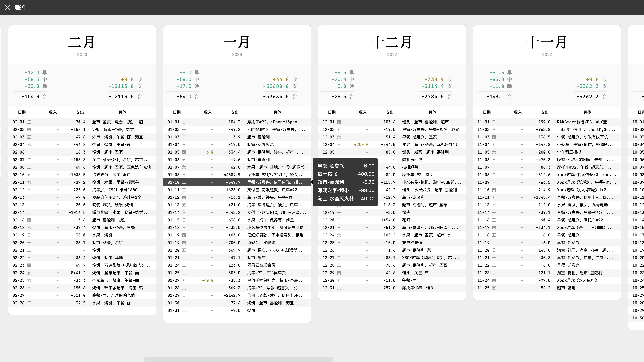Viewport: 644px width, 362px height.
Task: Close the 账单 bill view
Action: coord(8,8)
